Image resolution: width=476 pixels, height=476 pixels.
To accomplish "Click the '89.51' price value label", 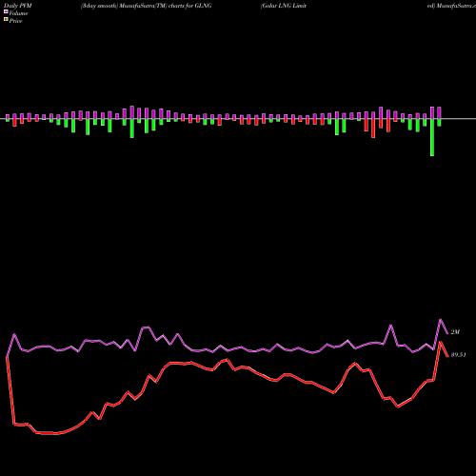I will coord(458,355).
